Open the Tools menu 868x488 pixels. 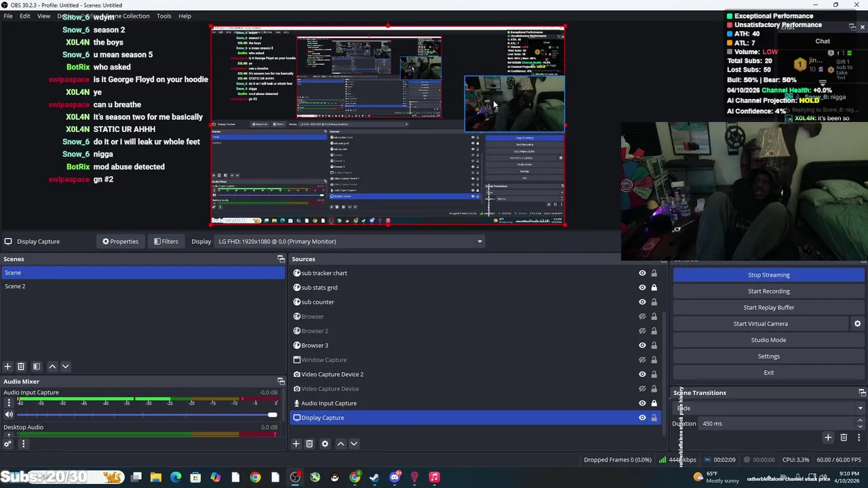pos(164,16)
